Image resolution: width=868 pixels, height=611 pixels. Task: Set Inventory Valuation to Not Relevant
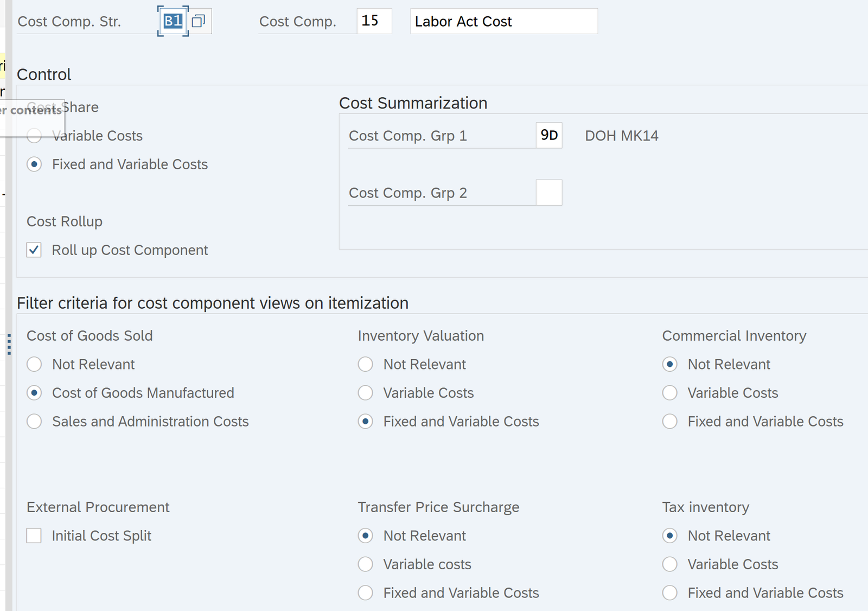point(366,364)
